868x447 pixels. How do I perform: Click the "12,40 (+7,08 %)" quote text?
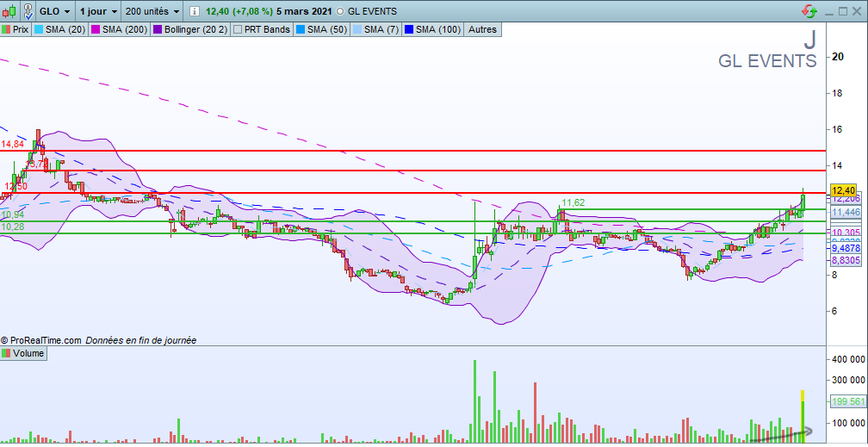click(x=239, y=11)
